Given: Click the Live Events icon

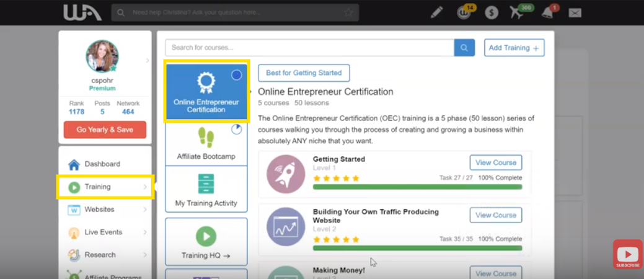Looking at the screenshot, I should pyautogui.click(x=74, y=232).
